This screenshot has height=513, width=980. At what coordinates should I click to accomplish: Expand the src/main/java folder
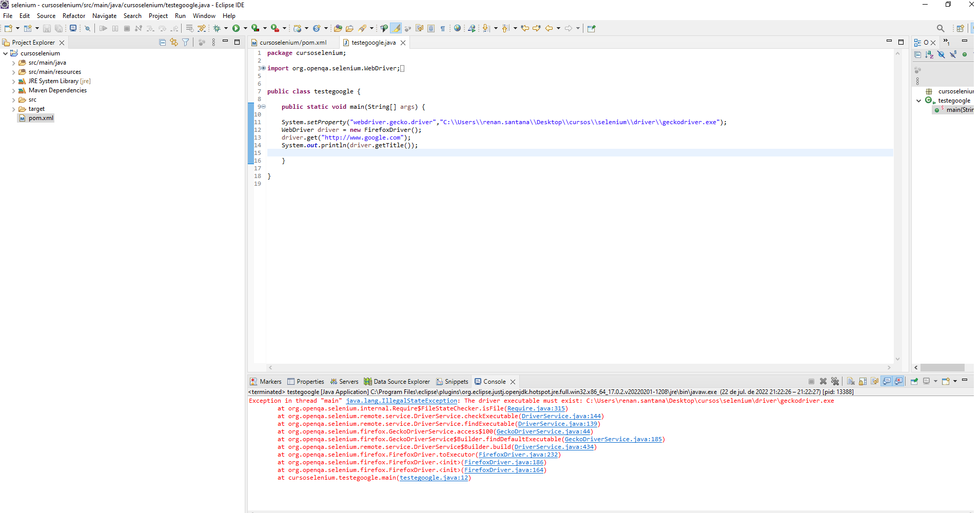pyautogui.click(x=13, y=63)
